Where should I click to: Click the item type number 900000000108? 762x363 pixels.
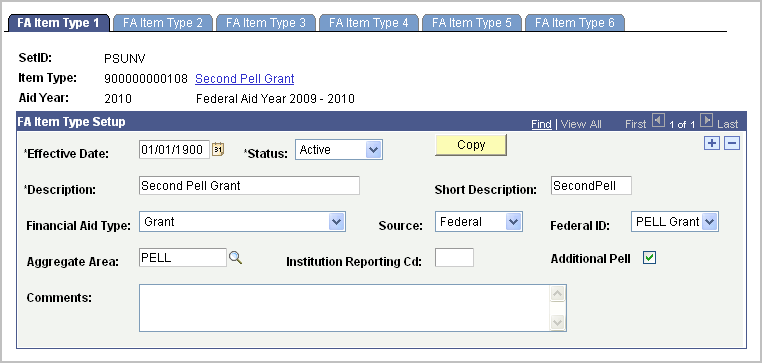click(146, 79)
